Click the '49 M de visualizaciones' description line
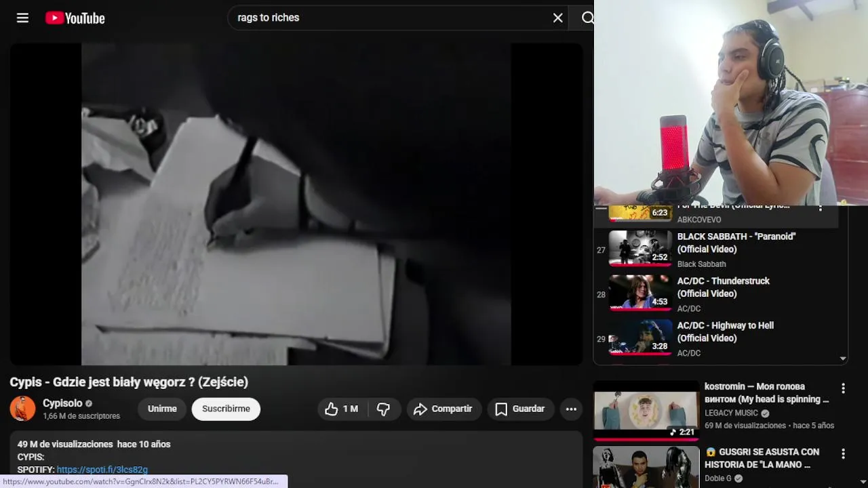The width and height of the screenshot is (868, 488). (94, 445)
